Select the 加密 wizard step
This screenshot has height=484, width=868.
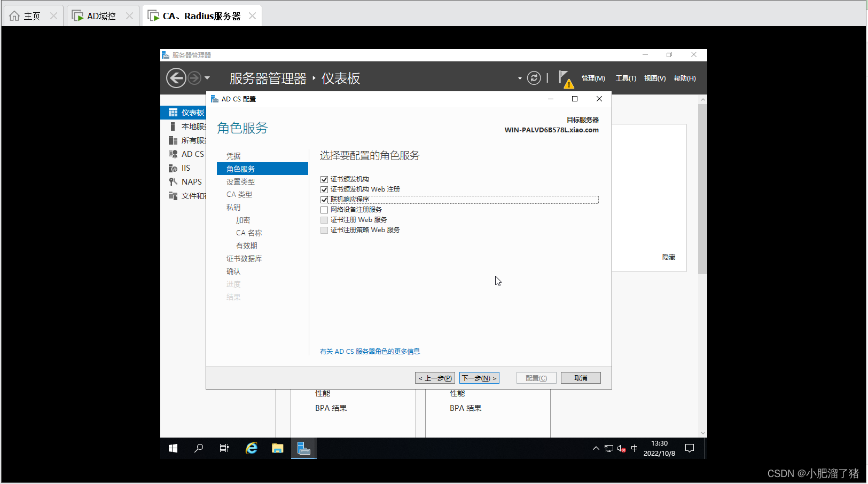[x=243, y=220]
